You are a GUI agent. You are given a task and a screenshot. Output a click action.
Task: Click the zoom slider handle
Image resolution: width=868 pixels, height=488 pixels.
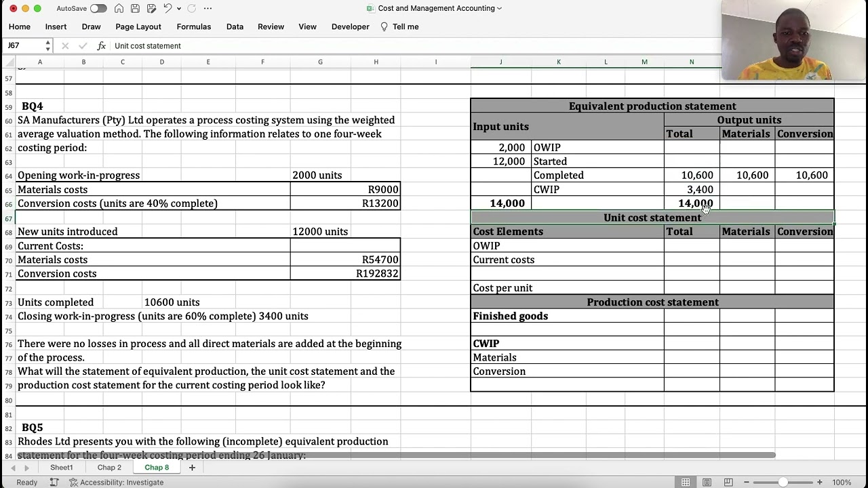783,483
